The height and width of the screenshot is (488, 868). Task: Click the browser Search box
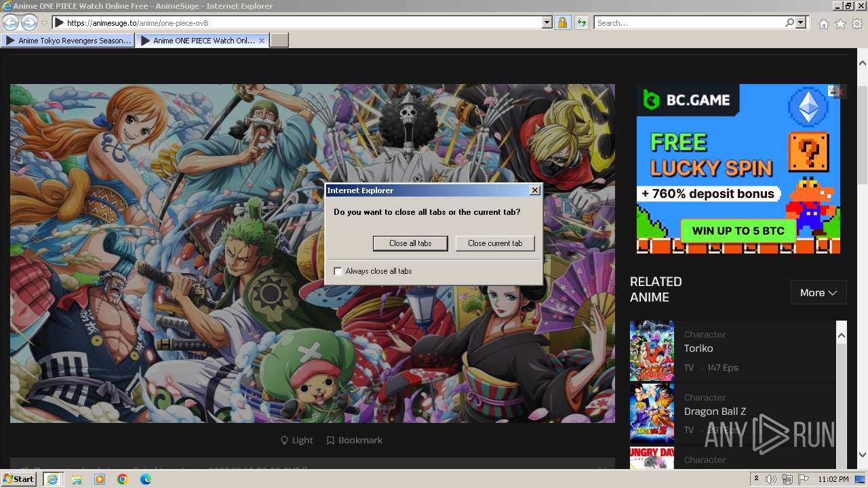[689, 23]
